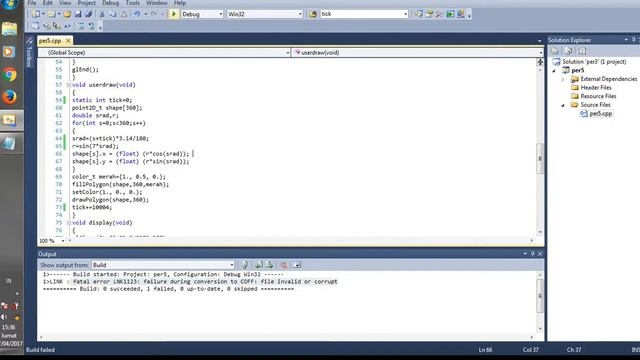The image size is (640, 360).
Task: Click the Display Word Completion icon
Action: [x=67, y=26]
